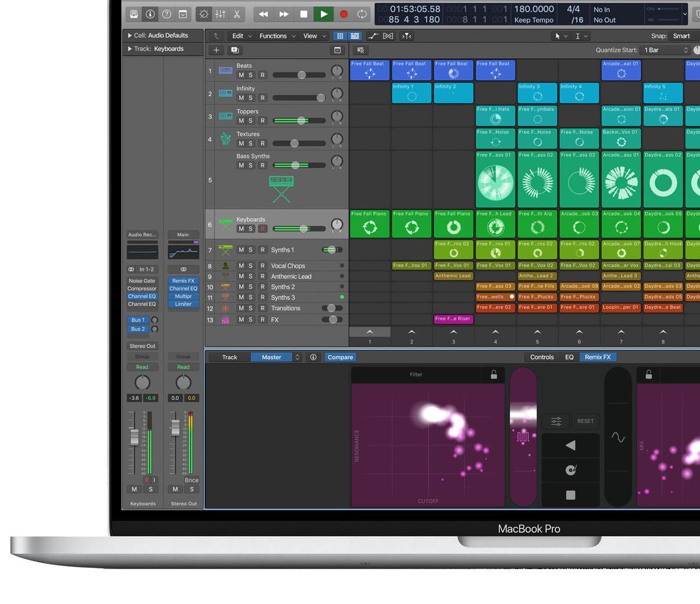The width and height of the screenshot is (700, 604).
Task: Click the Bnce button on Stereo Out
Action: [191, 480]
